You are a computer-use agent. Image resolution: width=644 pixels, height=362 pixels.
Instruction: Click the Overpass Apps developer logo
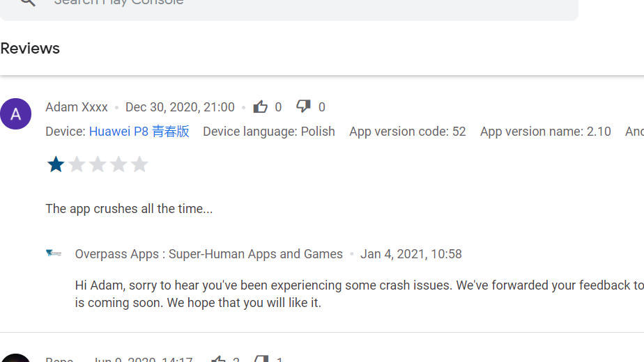54,253
